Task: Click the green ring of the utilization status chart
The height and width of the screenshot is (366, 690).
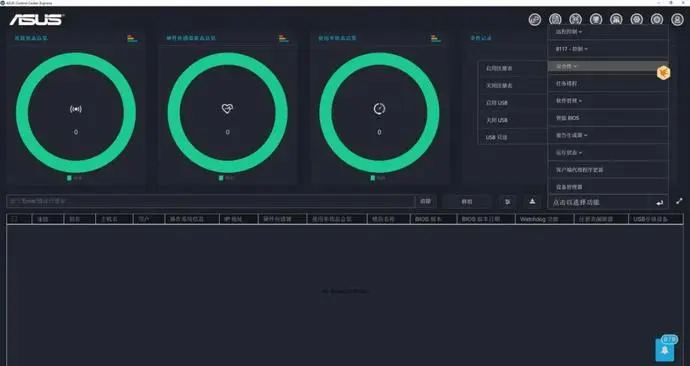Action: [x=379, y=59]
